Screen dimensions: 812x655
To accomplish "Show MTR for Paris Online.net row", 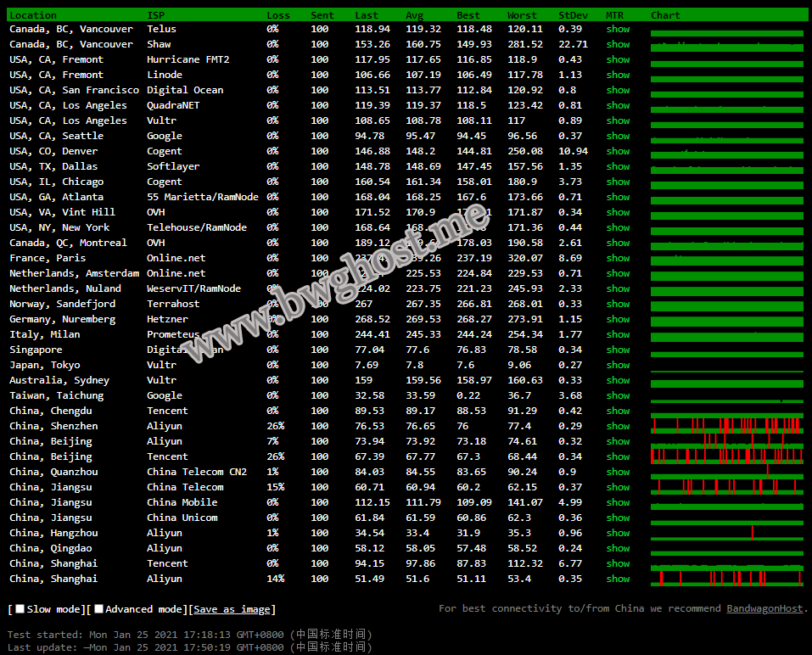I will pos(619,259).
